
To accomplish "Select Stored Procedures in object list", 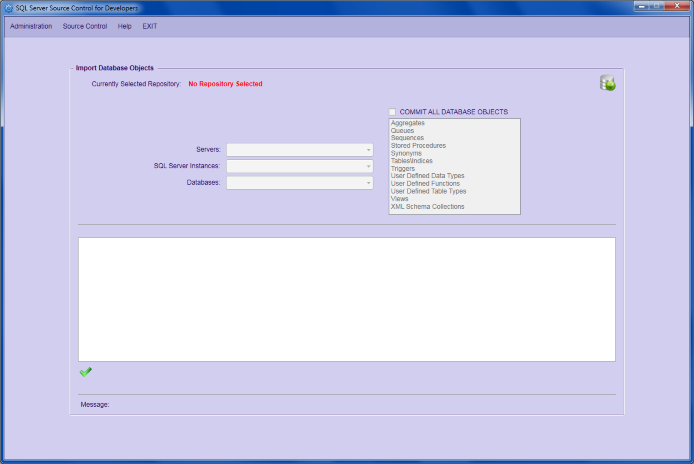I will [418, 145].
